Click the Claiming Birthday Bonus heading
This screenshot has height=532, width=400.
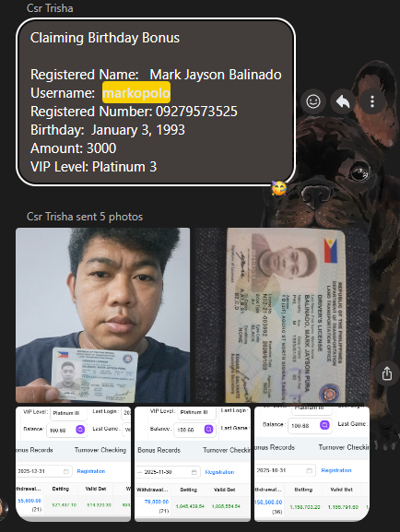click(105, 38)
